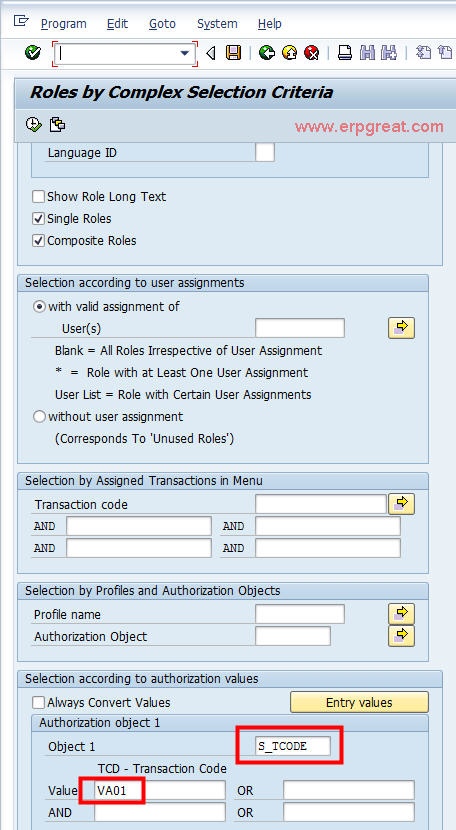This screenshot has width=456, height=830.
Task: Select the without user assignment radio button
Action: (x=39, y=417)
